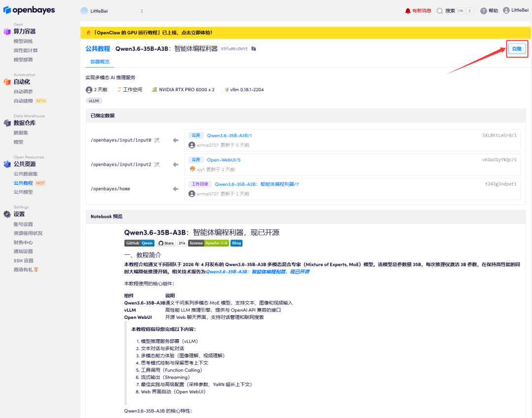Select 公共教程 in sidebar

point(23,183)
